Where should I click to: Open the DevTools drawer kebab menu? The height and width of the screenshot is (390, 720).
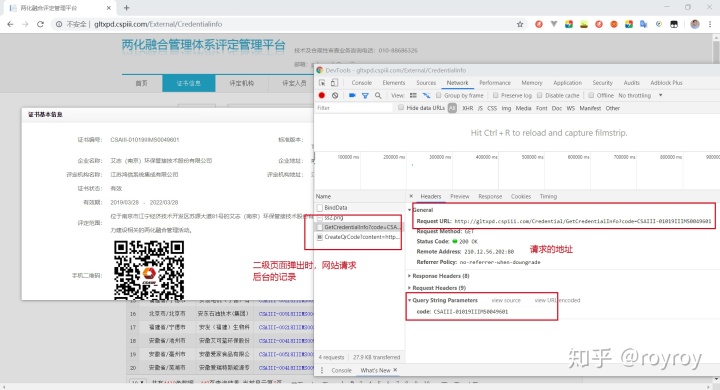coord(321,370)
